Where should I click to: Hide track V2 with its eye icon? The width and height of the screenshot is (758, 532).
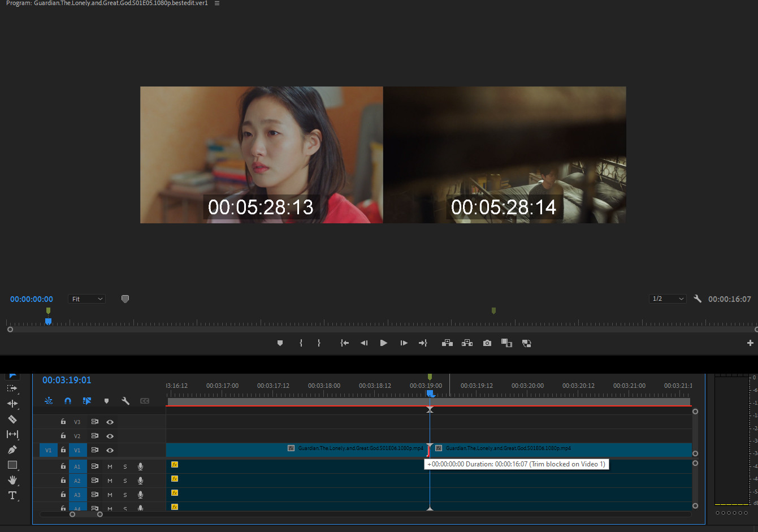click(110, 436)
